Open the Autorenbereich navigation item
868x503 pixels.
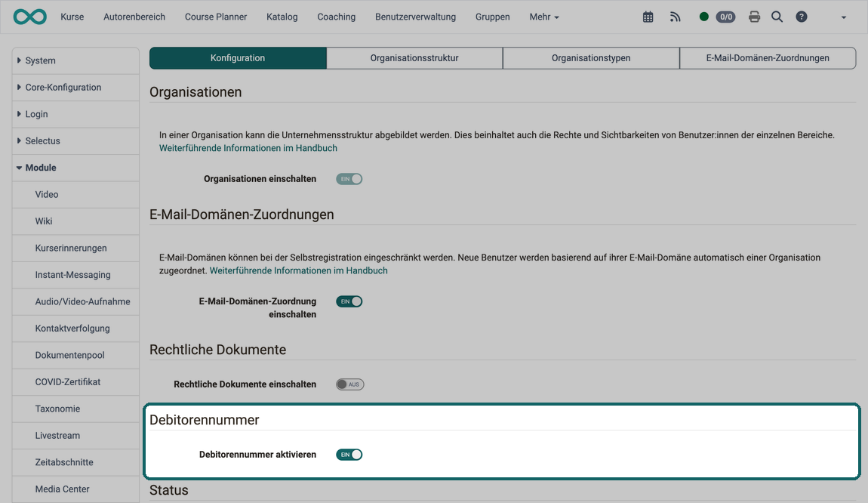coord(134,17)
